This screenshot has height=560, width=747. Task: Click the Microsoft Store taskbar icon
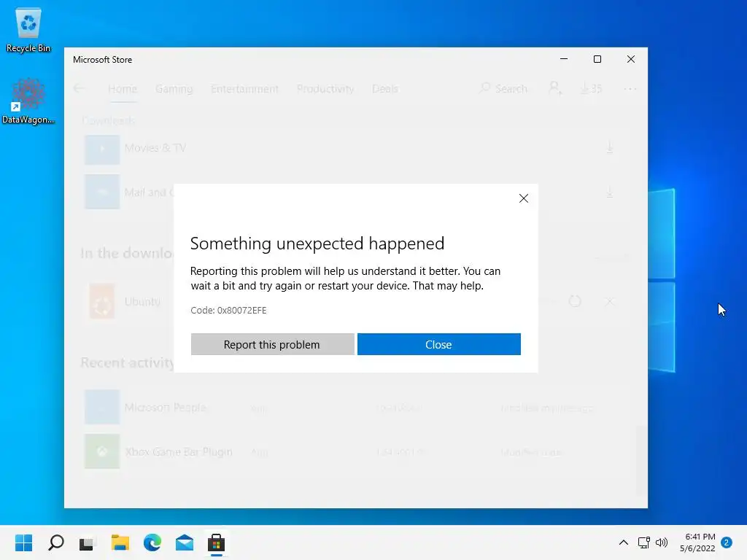[216, 542]
